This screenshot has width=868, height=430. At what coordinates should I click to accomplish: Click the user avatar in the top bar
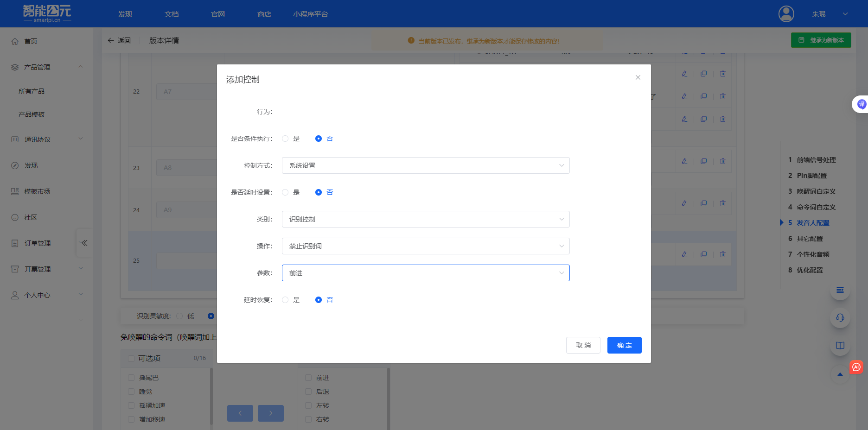(x=785, y=14)
